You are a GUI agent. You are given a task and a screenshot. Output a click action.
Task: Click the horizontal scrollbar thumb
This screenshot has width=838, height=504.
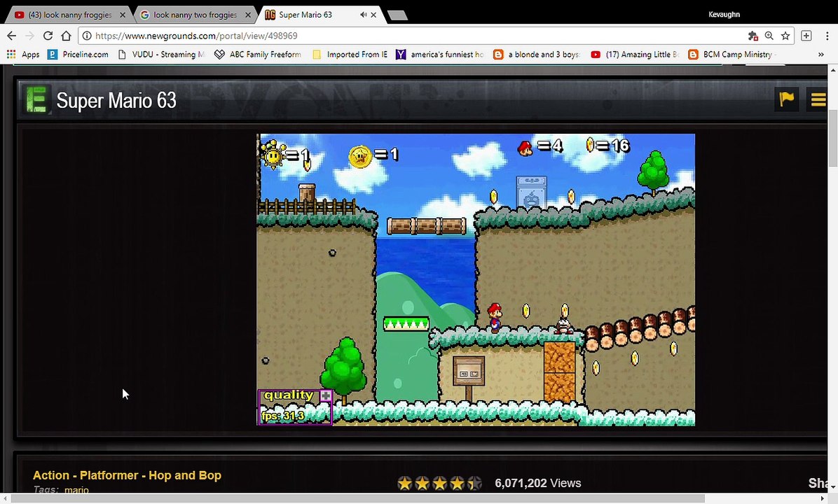coord(357,498)
